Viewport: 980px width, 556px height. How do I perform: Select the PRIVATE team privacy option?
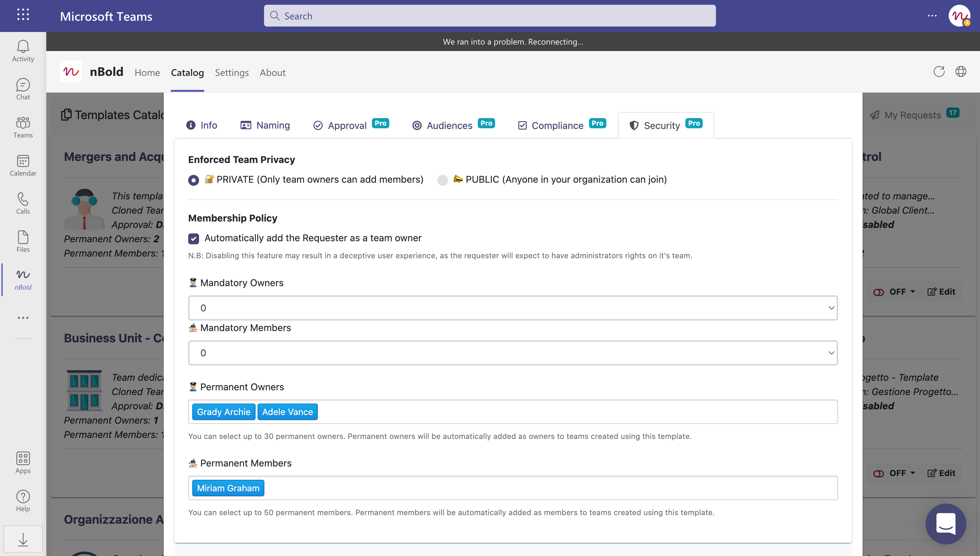click(194, 180)
